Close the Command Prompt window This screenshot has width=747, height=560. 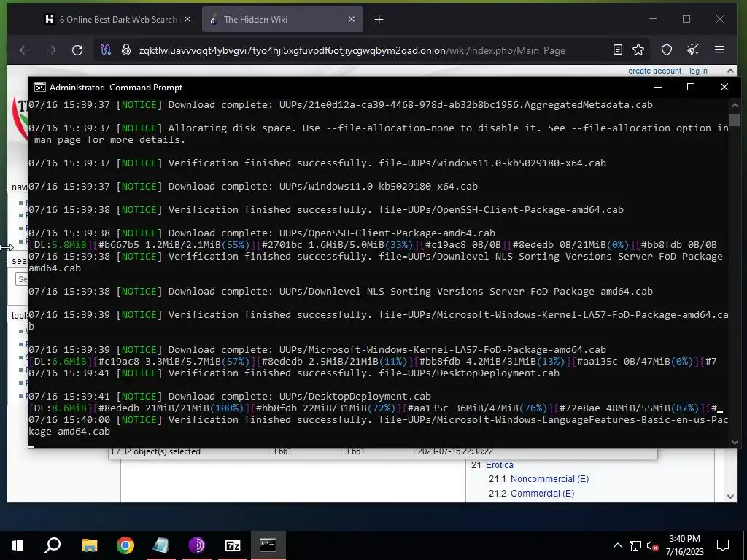click(x=724, y=87)
